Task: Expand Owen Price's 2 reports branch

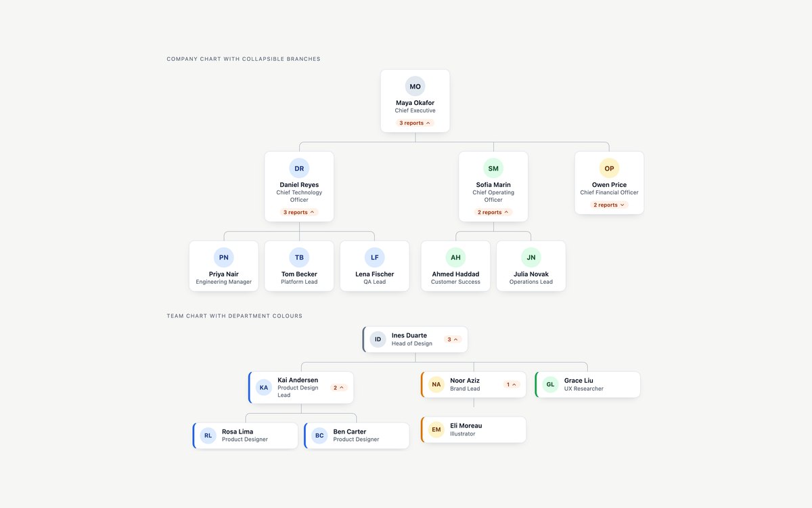Action: pyautogui.click(x=609, y=205)
